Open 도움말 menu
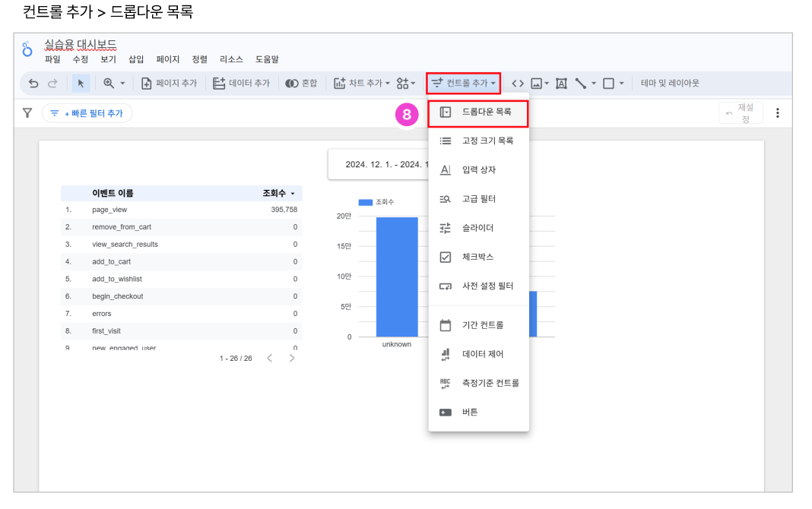812x509 pixels. (x=267, y=59)
